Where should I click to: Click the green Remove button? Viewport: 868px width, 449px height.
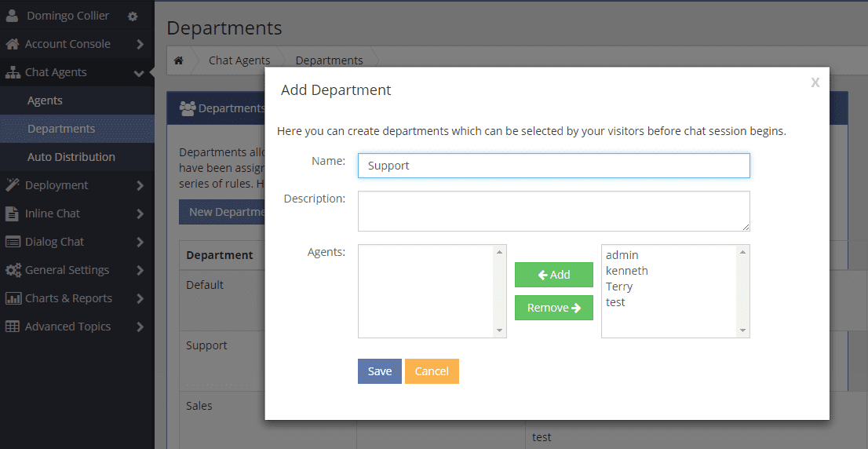[x=553, y=308]
